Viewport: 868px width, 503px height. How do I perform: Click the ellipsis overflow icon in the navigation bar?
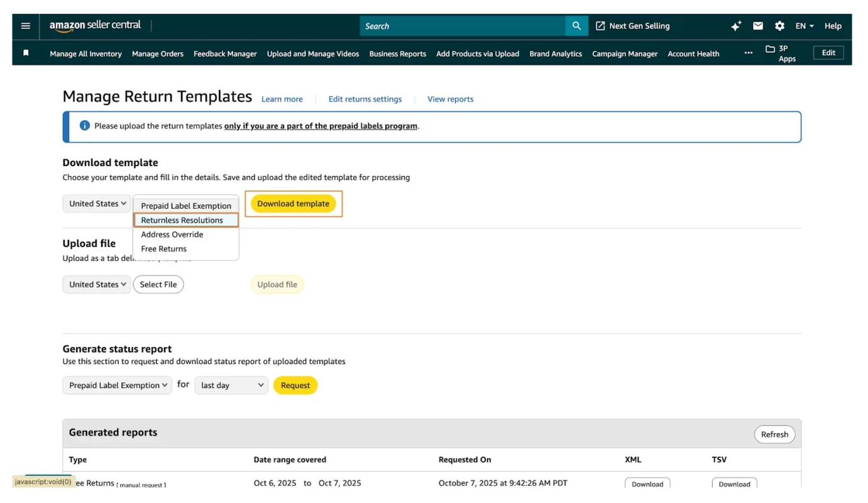pyautogui.click(x=748, y=53)
